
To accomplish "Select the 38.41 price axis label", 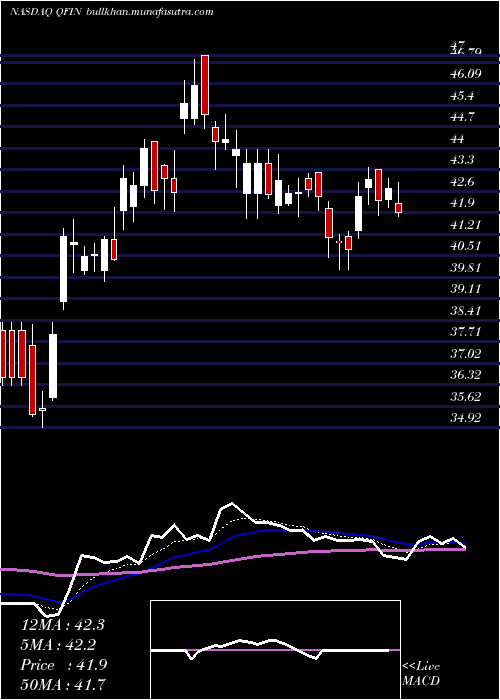I will click(x=466, y=310).
